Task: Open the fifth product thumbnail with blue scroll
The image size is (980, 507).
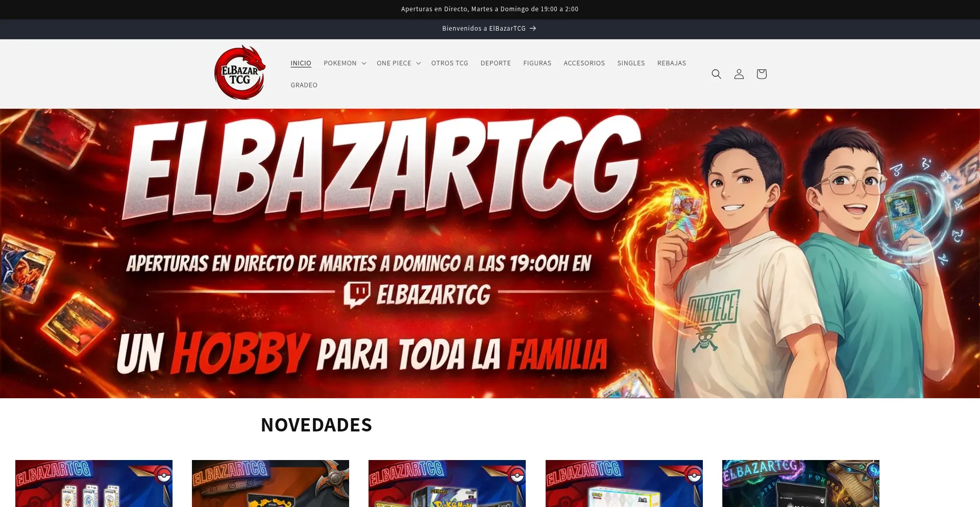Action: 801,484
